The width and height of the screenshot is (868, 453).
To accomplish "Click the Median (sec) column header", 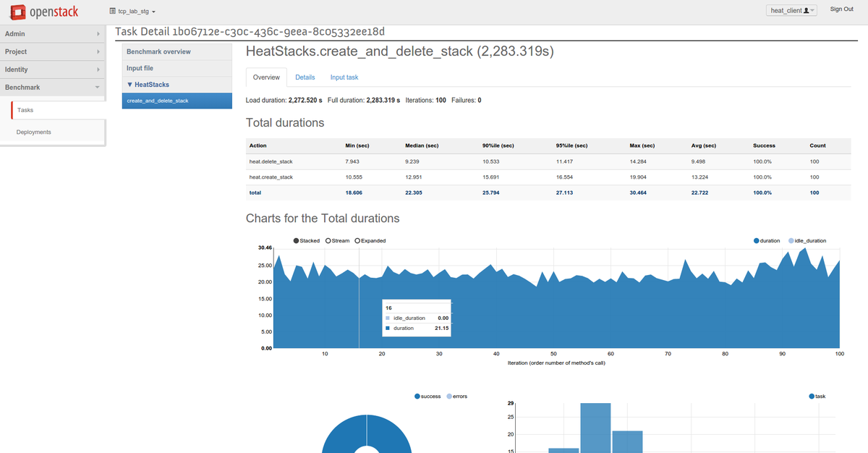I will 422,145.
